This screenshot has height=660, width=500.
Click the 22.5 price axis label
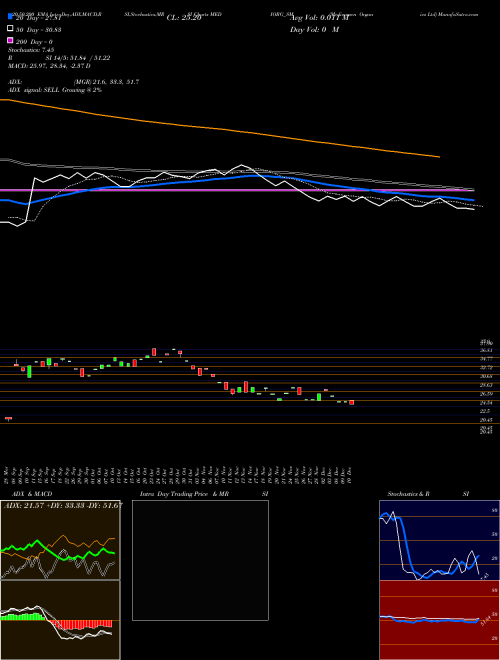click(485, 411)
